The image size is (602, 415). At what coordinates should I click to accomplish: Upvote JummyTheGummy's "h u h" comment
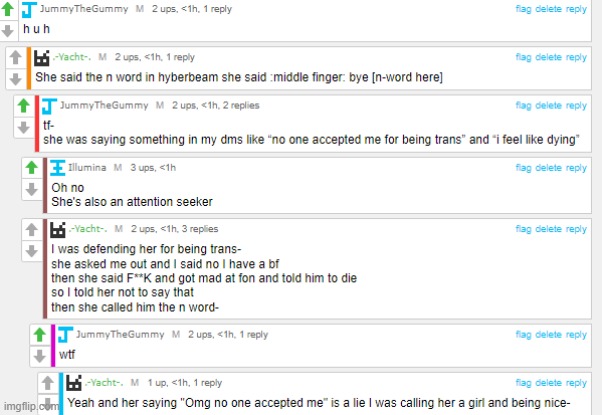point(8,9)
